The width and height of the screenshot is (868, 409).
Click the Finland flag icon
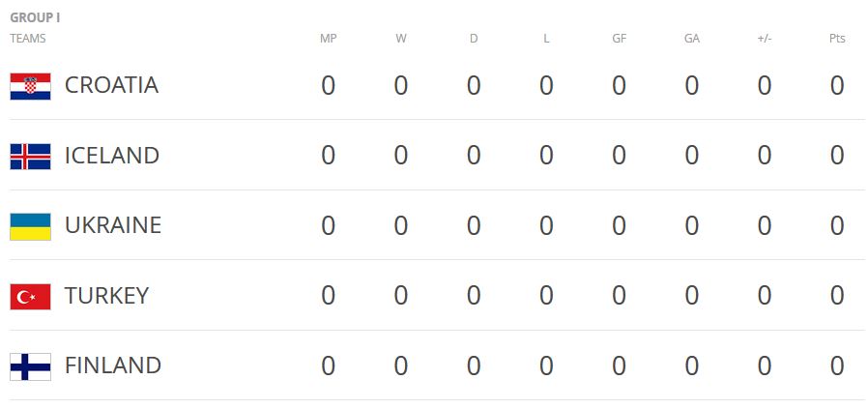click(30, 366)
